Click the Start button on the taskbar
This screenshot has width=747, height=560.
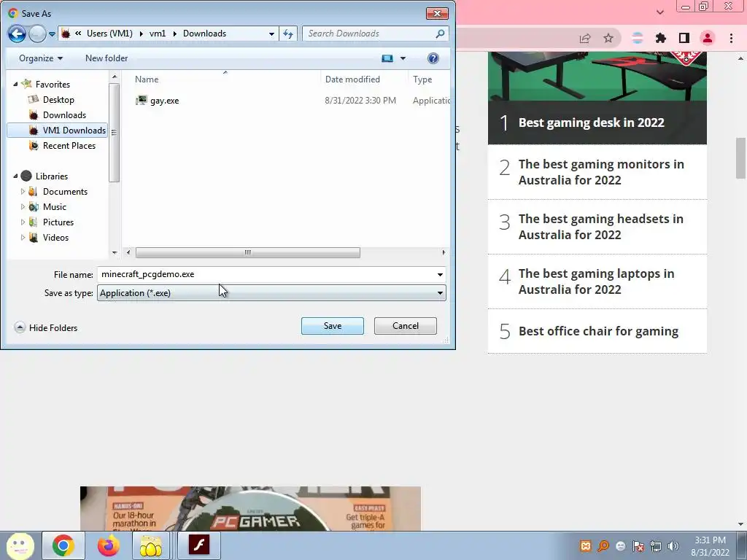point(20,545)
